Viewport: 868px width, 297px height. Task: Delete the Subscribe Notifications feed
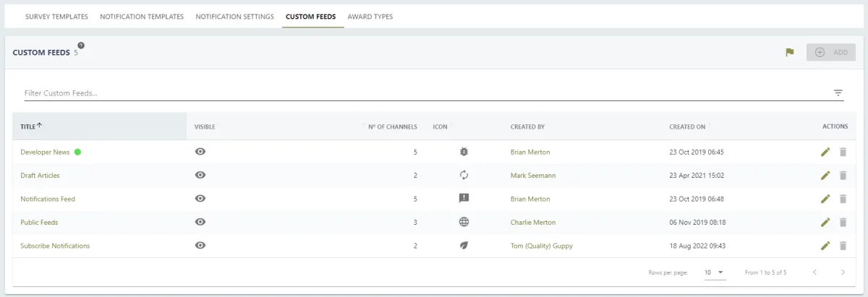843,246
